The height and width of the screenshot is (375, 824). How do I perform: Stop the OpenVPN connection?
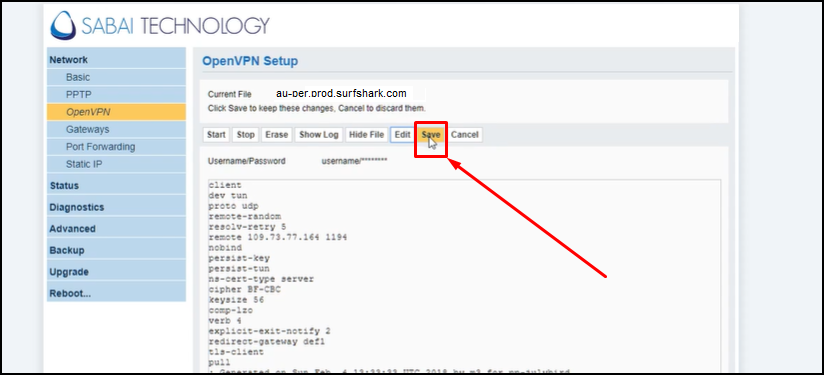click(245, 134)
